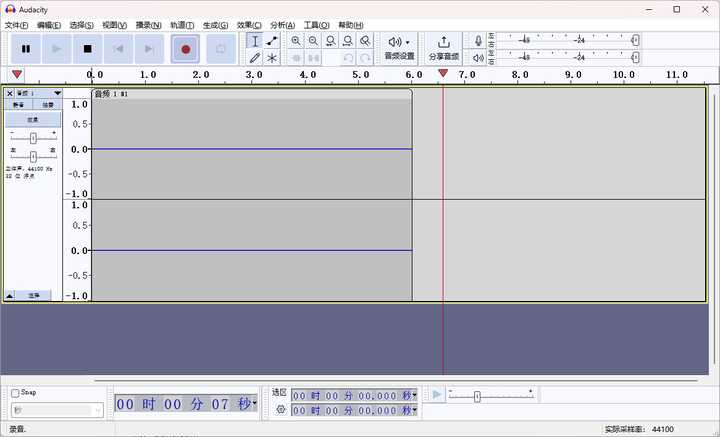Open the 分析(A) menu
The width and height of the screenshot is (720, 437).
[282, 25]
